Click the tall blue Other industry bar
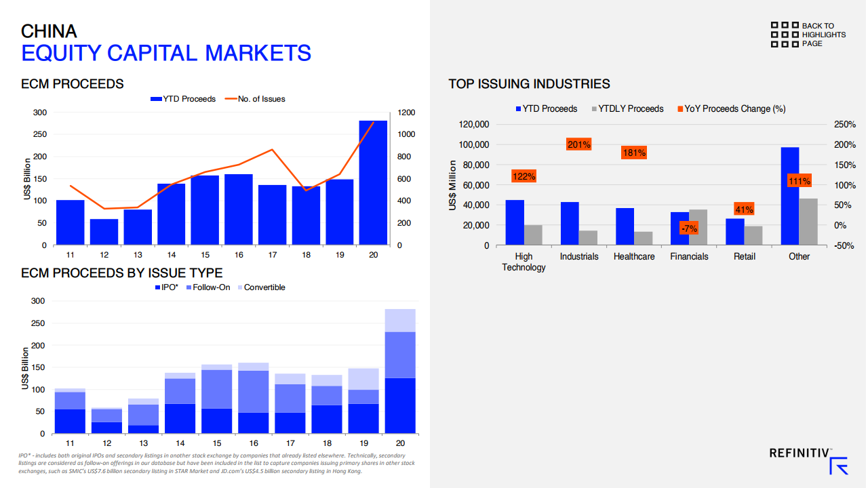This screenshot has width=868, height=488. [x=790, y=196]
